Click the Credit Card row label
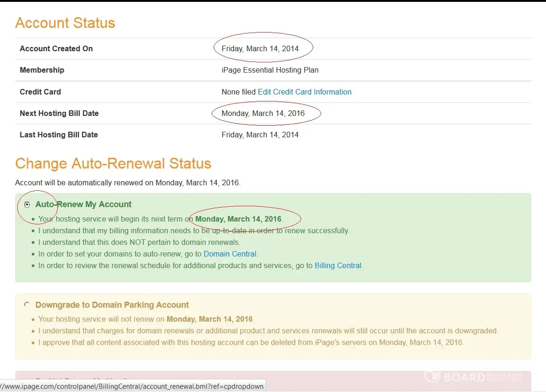 40,92
